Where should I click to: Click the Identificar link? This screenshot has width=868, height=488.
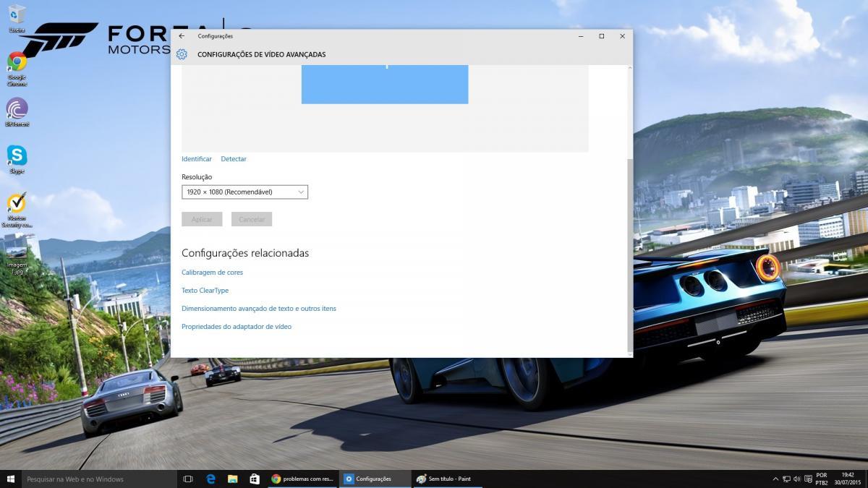coord(197,159)
